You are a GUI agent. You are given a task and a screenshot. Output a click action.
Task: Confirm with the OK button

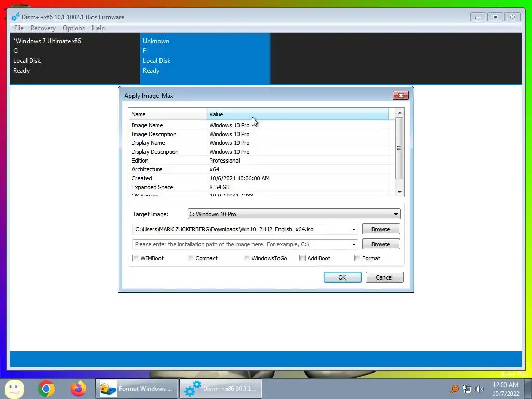coord(342,277)
